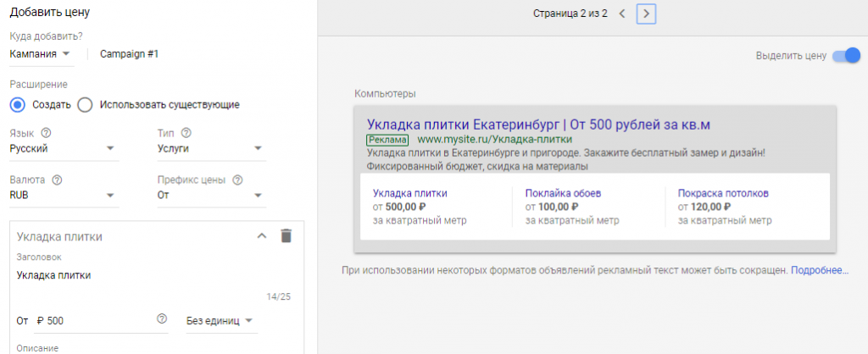Click the Фиксированный бюджет description line
868x354 pixels.
click(477, 166)
